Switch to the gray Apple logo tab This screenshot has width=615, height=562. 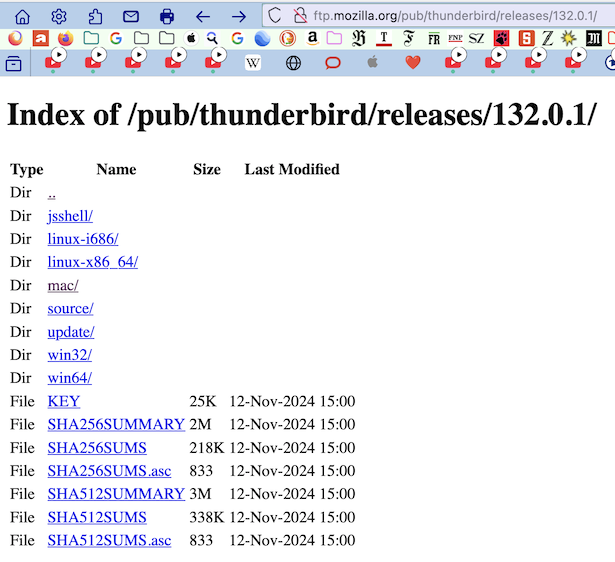pyautogui.click(x=373, y=62)
